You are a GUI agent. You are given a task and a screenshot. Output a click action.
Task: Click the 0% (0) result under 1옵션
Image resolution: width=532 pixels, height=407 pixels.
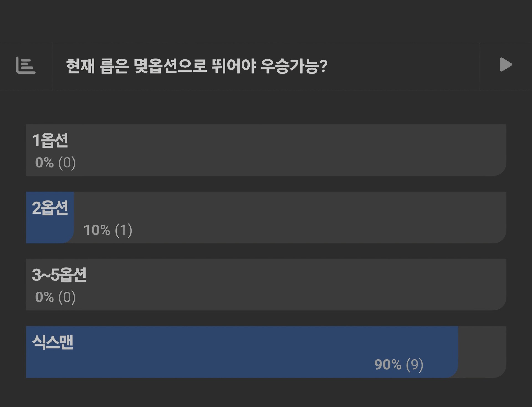[55, 162]
